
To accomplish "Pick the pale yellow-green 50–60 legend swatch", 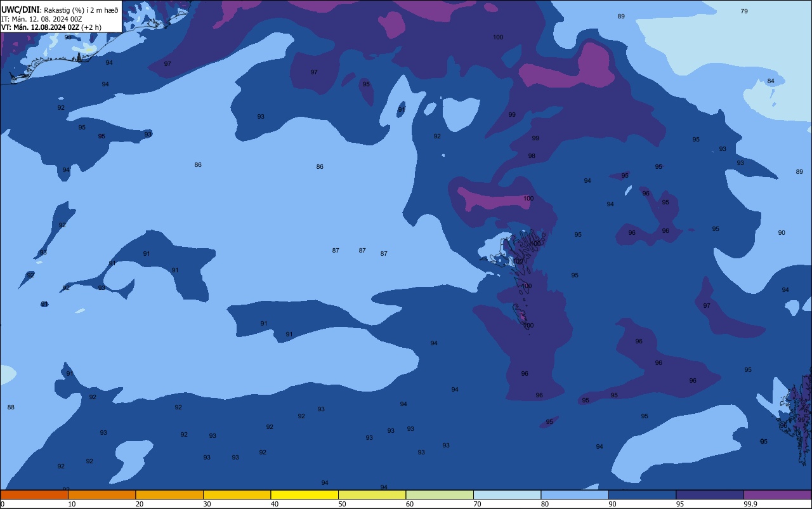I will 372,494.
